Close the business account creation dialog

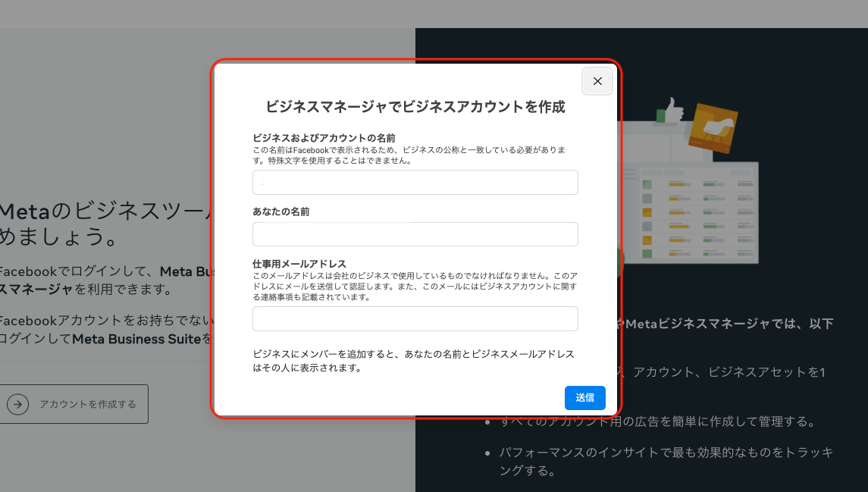[597, 81]
